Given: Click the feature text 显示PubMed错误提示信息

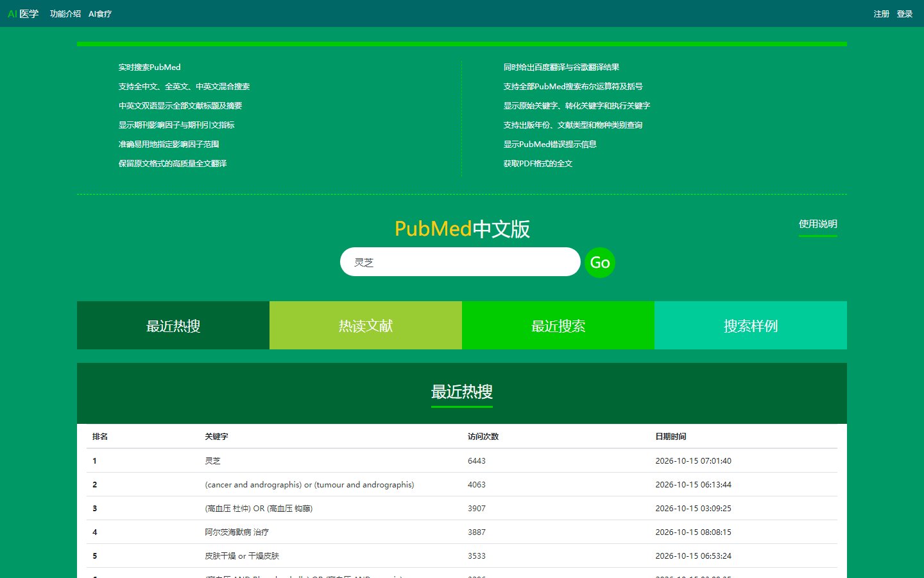Looking at the screenshot, I should tap(550, 144).
